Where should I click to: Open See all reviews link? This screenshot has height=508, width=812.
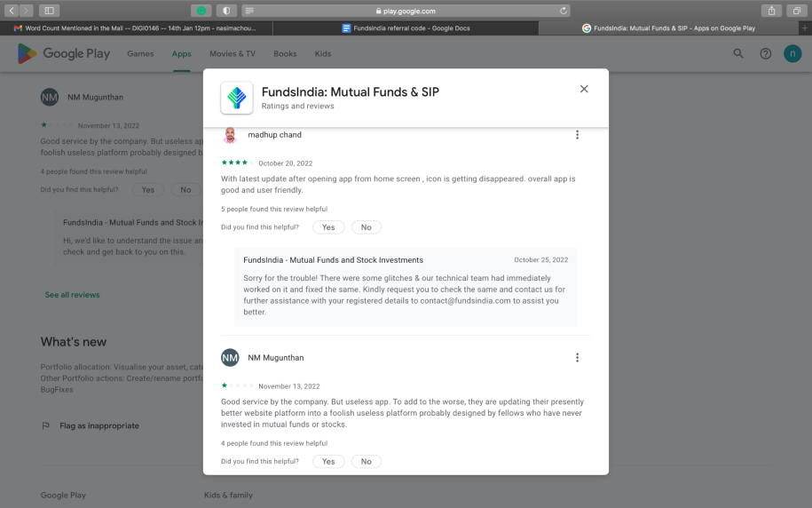(x=73, y=295)
